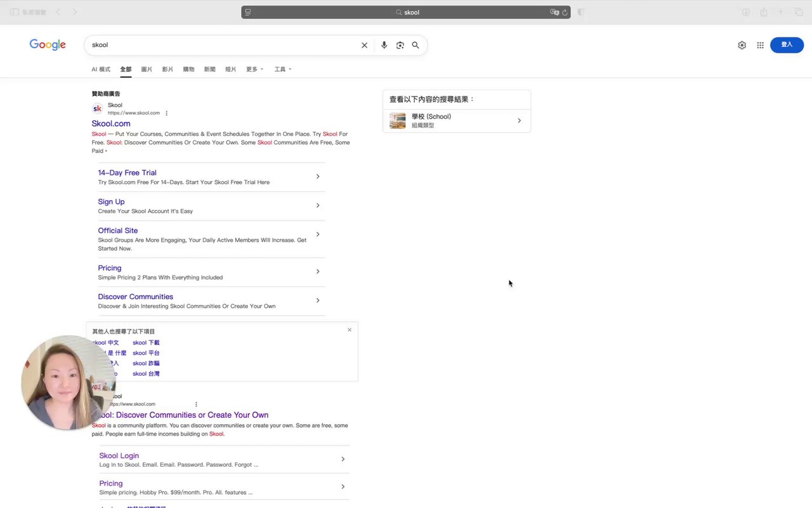Click the Safari address bar showing skool
Image resolution: width=812 pixels, height=508 pixels.
click(x=406, y=12)
